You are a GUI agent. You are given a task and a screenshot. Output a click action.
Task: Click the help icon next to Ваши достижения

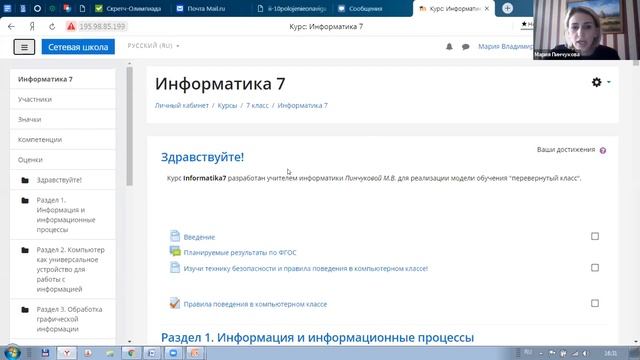[x=603, y=151]
